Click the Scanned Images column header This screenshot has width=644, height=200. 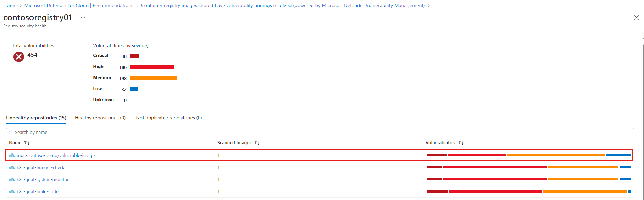click(x=234, y=143)
